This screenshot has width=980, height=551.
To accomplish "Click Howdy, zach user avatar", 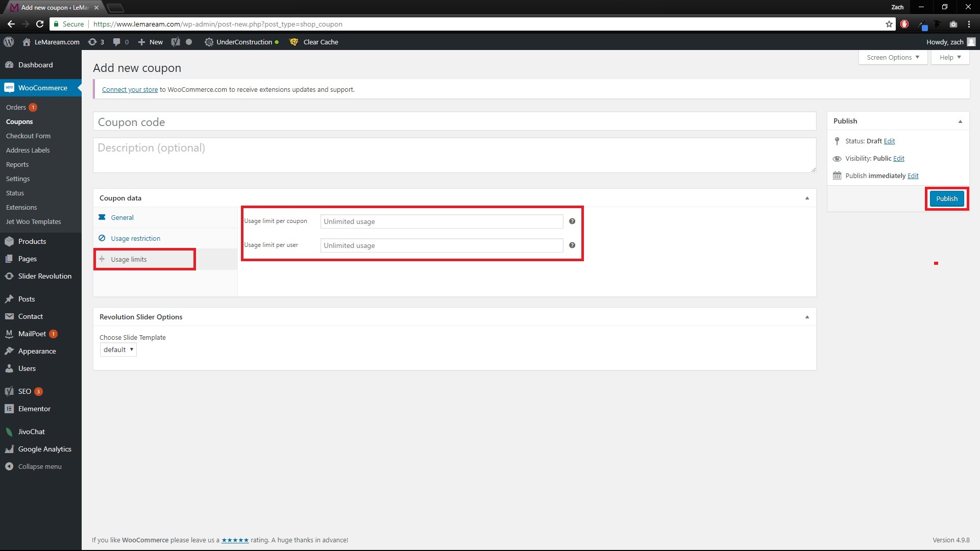I will pos(971,42).
